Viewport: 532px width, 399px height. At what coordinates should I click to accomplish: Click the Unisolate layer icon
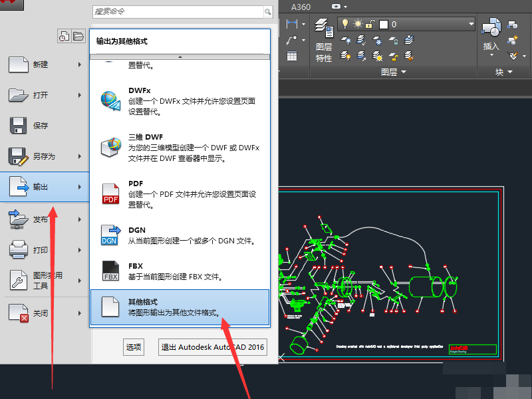pyautogui.click(x=361, y=56)
